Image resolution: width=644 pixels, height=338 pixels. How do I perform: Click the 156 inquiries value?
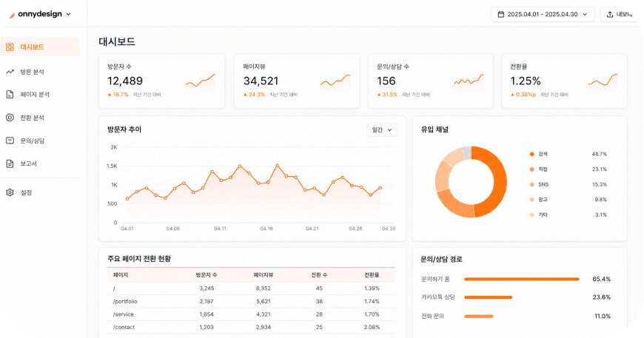pos(386,81)
